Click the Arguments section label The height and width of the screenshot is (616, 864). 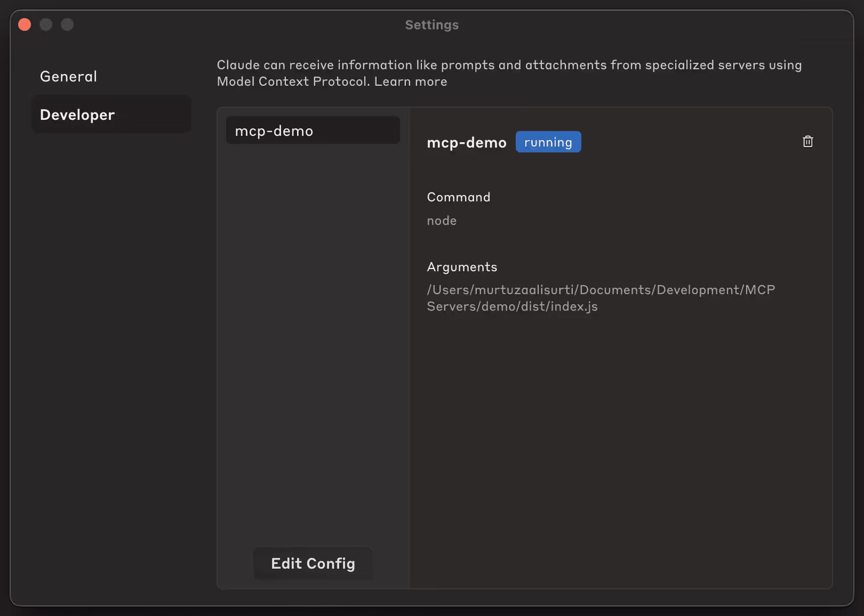tap(462, 267)
